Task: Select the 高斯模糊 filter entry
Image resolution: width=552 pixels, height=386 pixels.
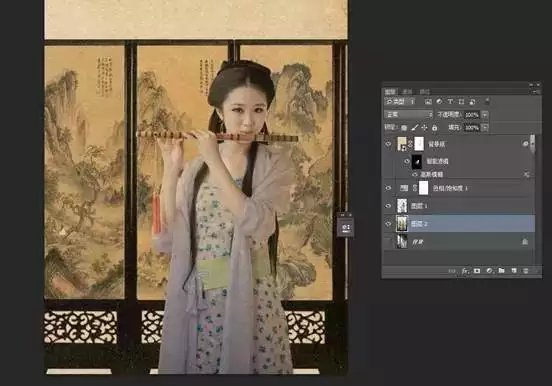Action: (x=432, y=174)
